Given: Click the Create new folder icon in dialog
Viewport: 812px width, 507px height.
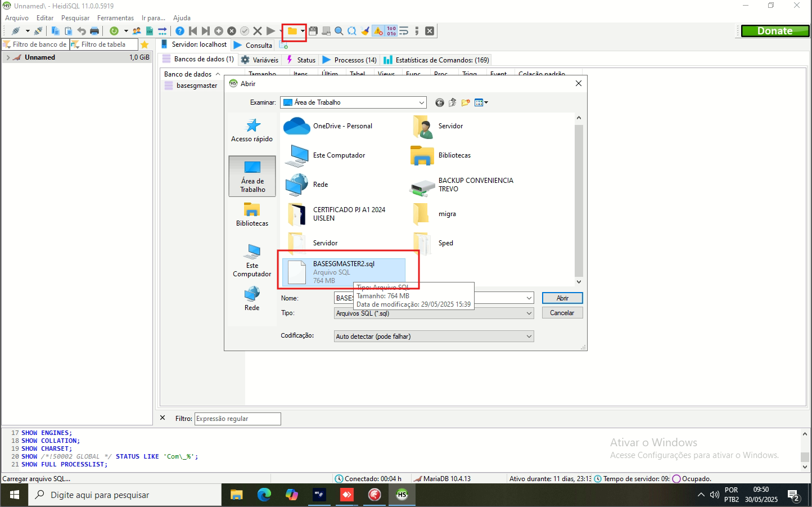Looking at the screenshot, I should coord(466,102).
